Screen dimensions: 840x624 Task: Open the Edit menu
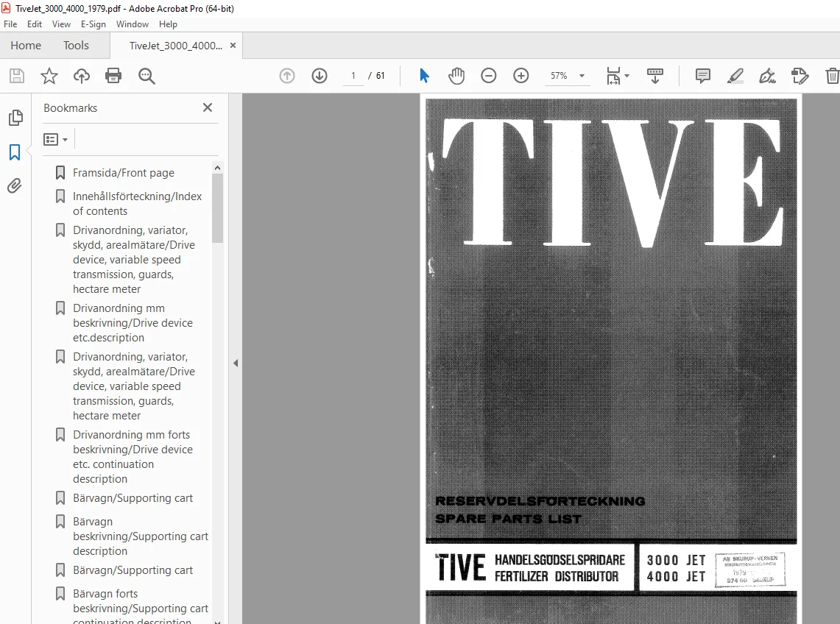(x=35, y=24)
